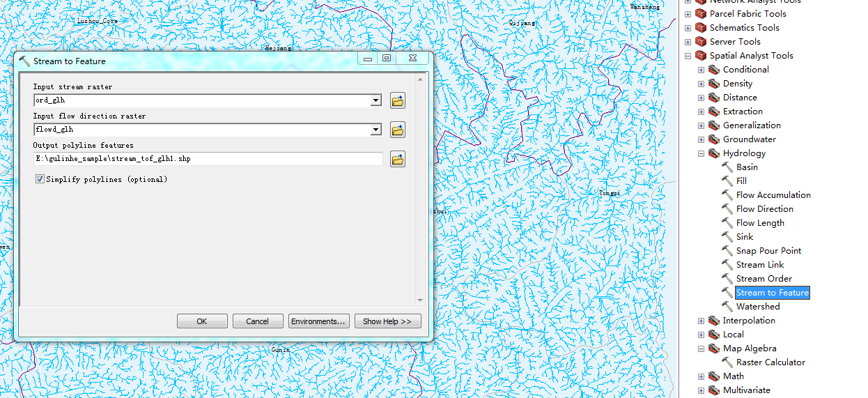
Task: Browse for output polyline features location
Action: pyautogui.click(x=398, y=159)
